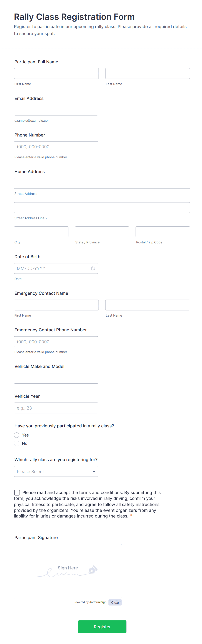This screenshot has height=644, width=202.
Task: Click the Vehicle Year input field
Action: pyautogui.click(x=56, y=408)
